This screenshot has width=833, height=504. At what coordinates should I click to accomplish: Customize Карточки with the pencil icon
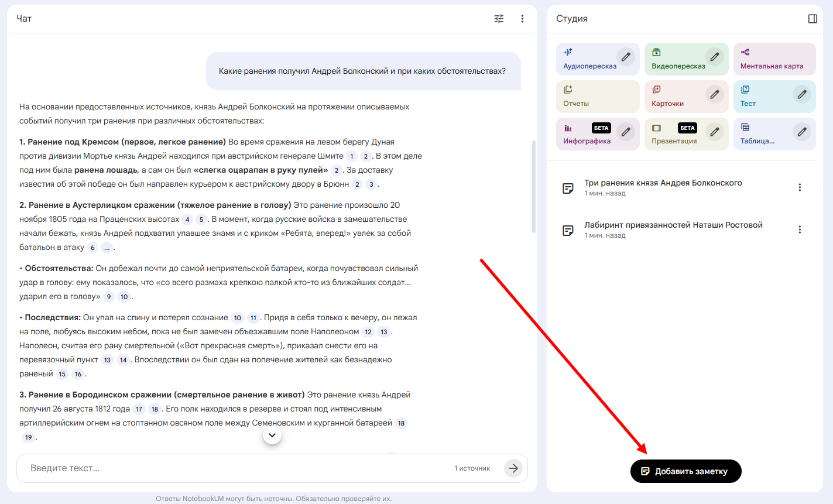click(714, 94)
